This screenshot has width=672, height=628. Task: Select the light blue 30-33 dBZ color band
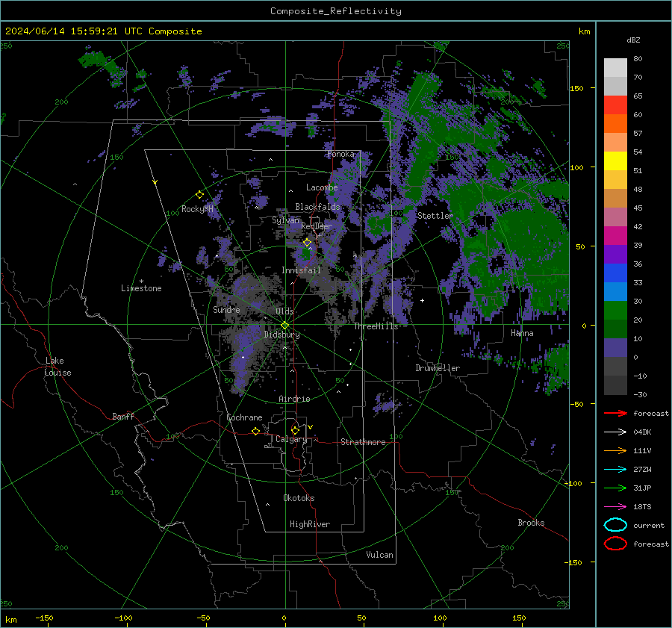(x=615, y=292)
